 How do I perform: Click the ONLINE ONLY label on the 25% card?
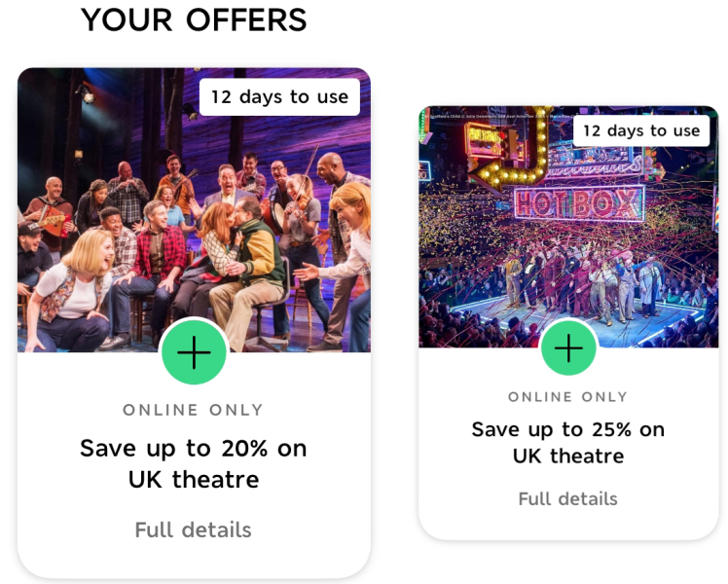(x=567, y=397)
